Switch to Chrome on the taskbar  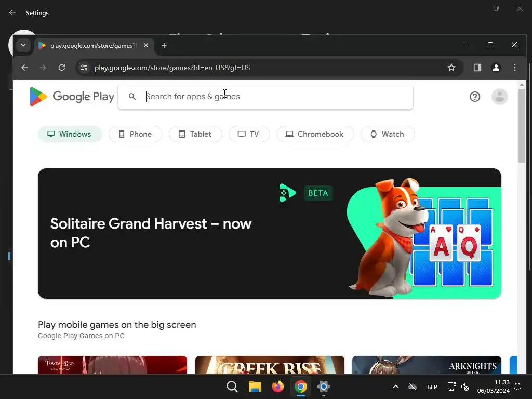coord(301,387)
